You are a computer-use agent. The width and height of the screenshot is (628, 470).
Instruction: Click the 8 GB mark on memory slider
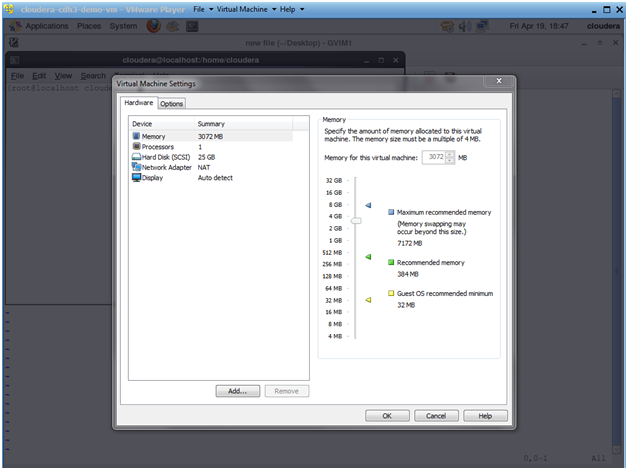pos(335,205)
